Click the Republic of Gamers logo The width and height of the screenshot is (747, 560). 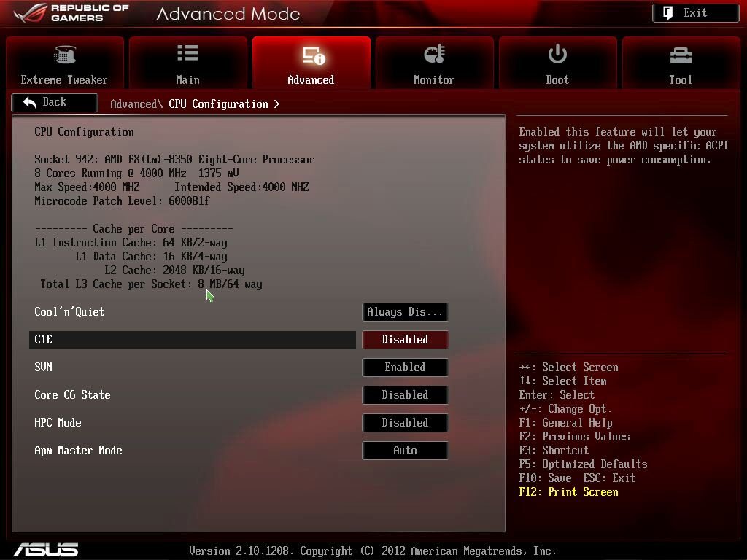click(71, 13)
